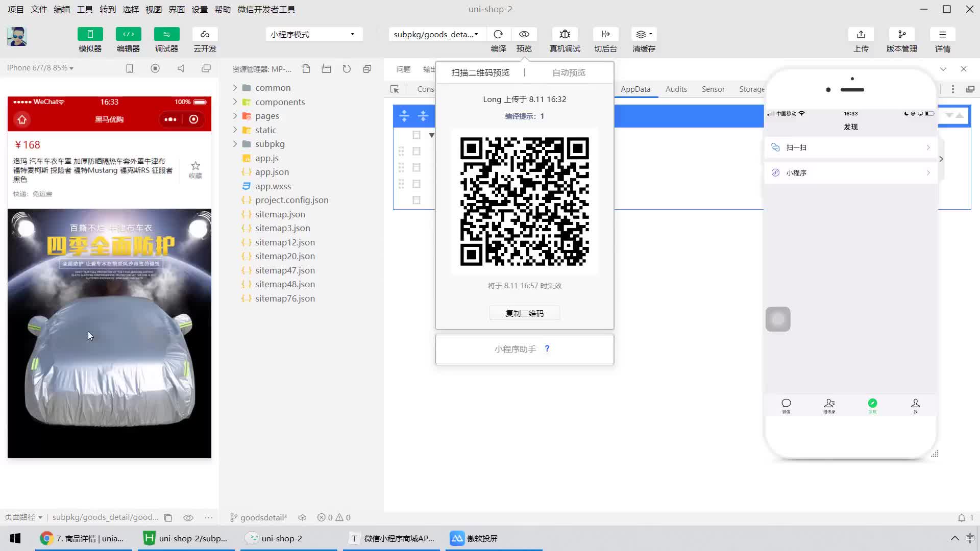Click the notification bell in status bar
980x551 pixels.
tap(962, 517)
